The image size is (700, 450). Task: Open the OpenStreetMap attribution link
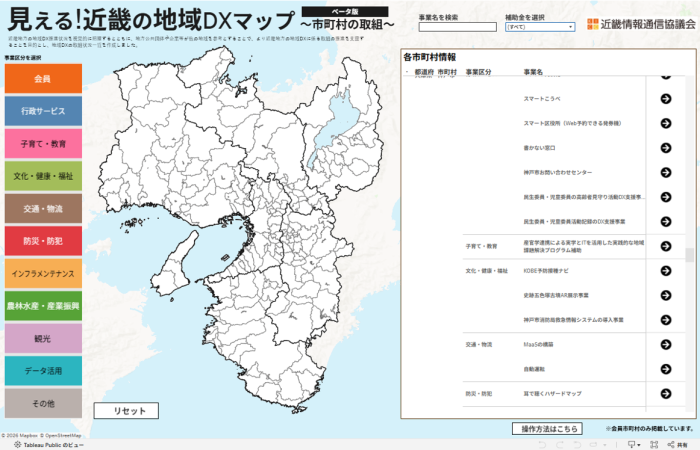tap(61, 435)
